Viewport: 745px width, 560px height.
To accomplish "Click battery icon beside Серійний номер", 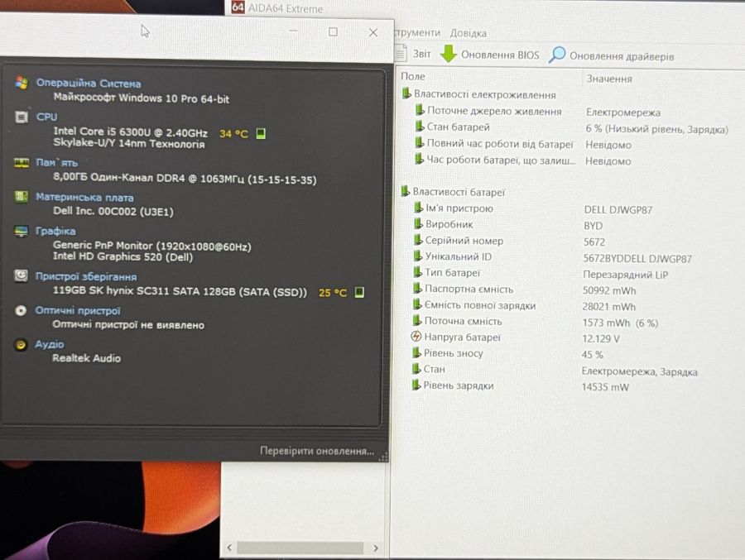I will (418, 240).
